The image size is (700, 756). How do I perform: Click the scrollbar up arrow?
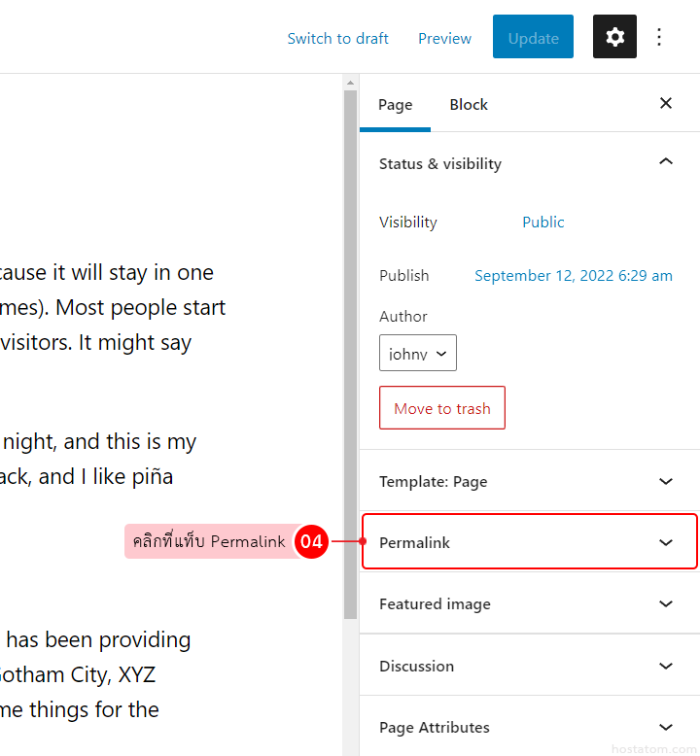350,84
